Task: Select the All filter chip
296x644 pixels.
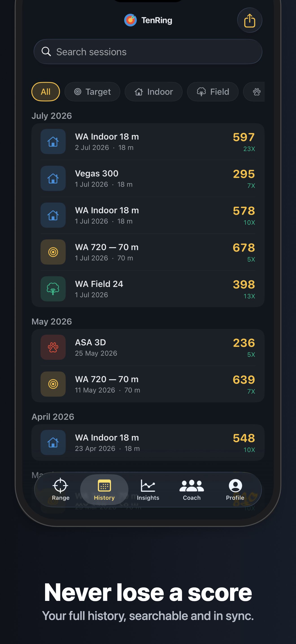Action: coord(46,92)
